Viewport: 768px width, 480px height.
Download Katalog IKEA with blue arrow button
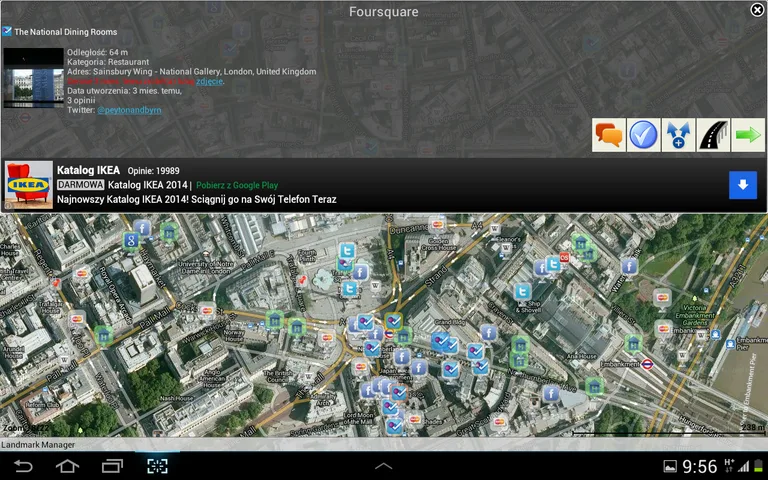pos(743,185)
